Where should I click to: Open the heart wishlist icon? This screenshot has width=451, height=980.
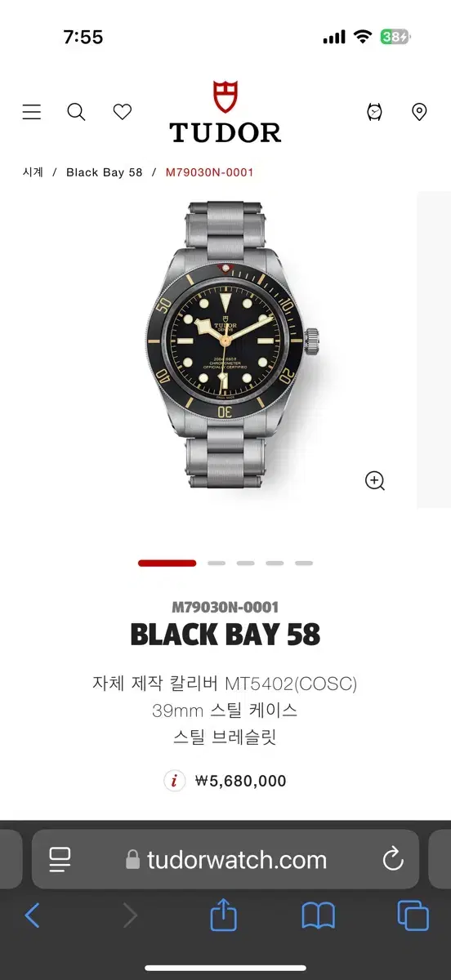[x=123, y=112]
